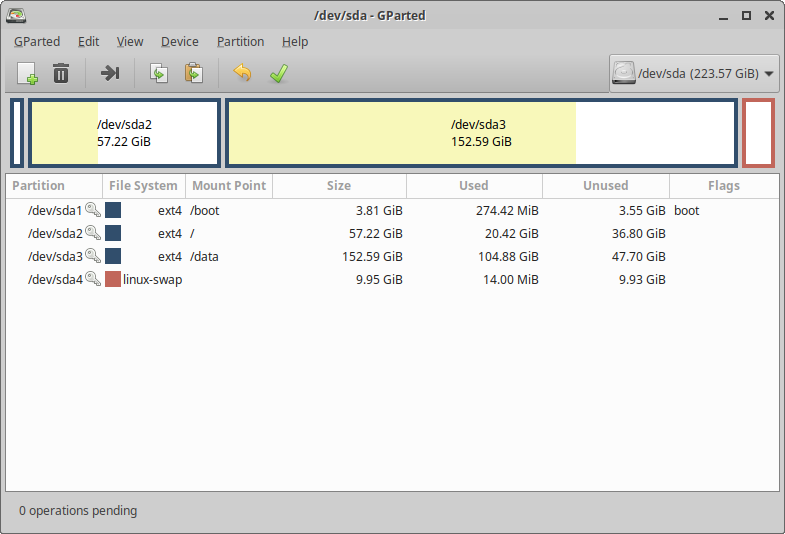Click the 36.80 GiB unused value

(639, 234)
